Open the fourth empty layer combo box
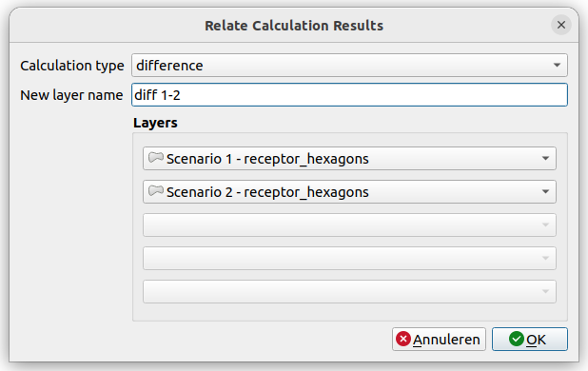Screen dimensions: 588x371 click(349, 258)
